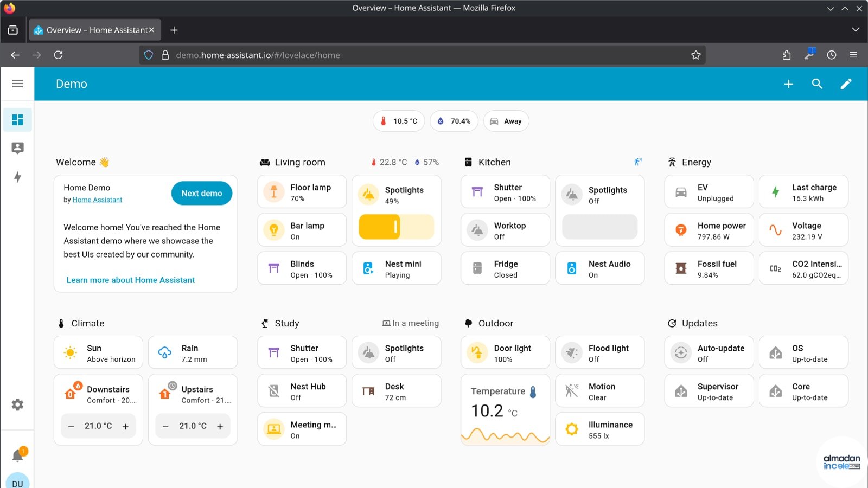The image size is (868, 488).
Task: Open the Fridge icon
Action: tap(477, 268)
